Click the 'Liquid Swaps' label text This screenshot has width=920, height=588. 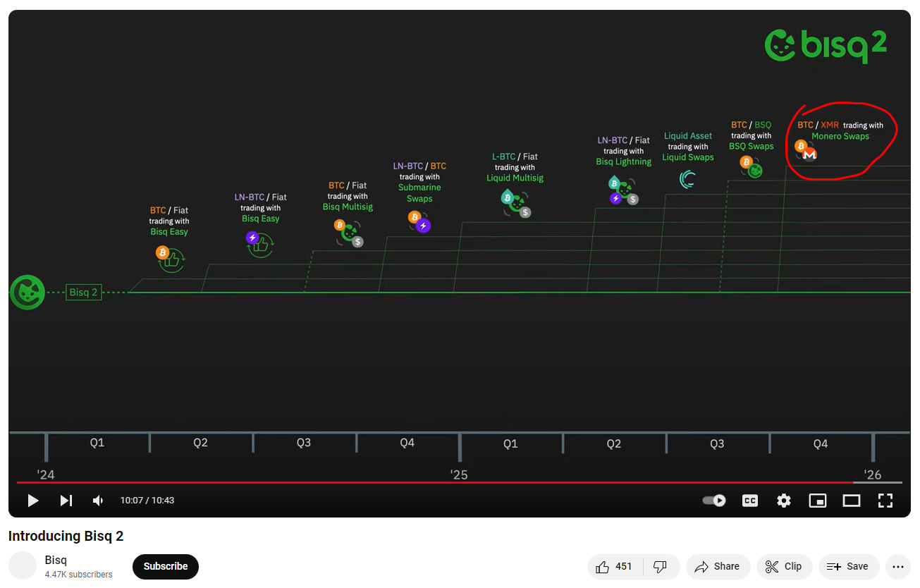688,158
